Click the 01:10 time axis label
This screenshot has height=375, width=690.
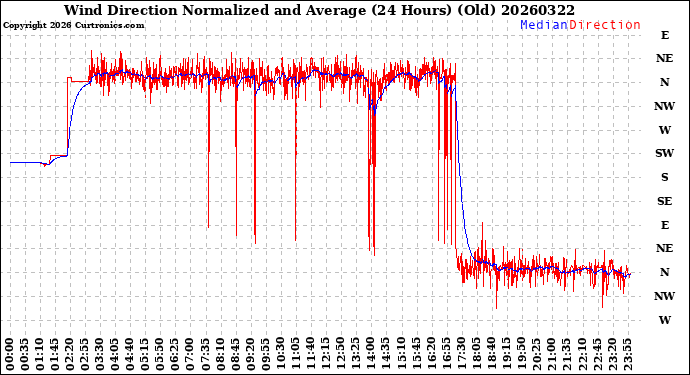click(40, 355)
